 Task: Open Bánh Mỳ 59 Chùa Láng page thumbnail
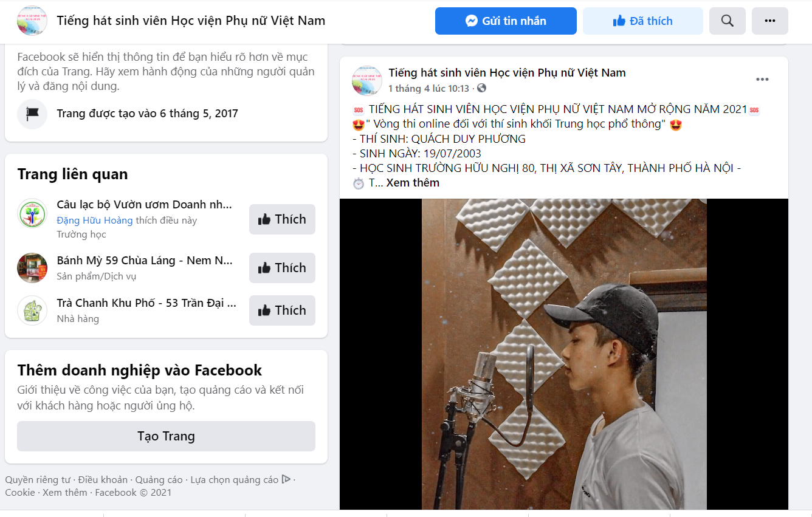pos(32,268)
